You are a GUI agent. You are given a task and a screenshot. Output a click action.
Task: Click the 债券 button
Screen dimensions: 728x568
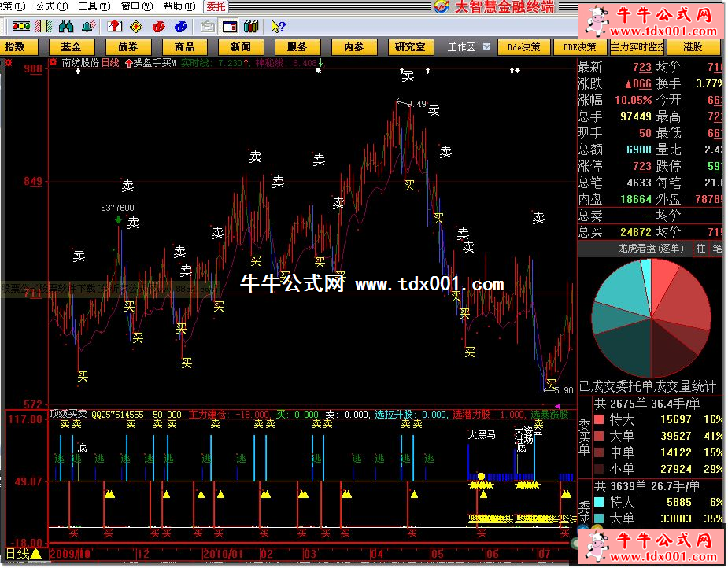(x=128, y=47)
